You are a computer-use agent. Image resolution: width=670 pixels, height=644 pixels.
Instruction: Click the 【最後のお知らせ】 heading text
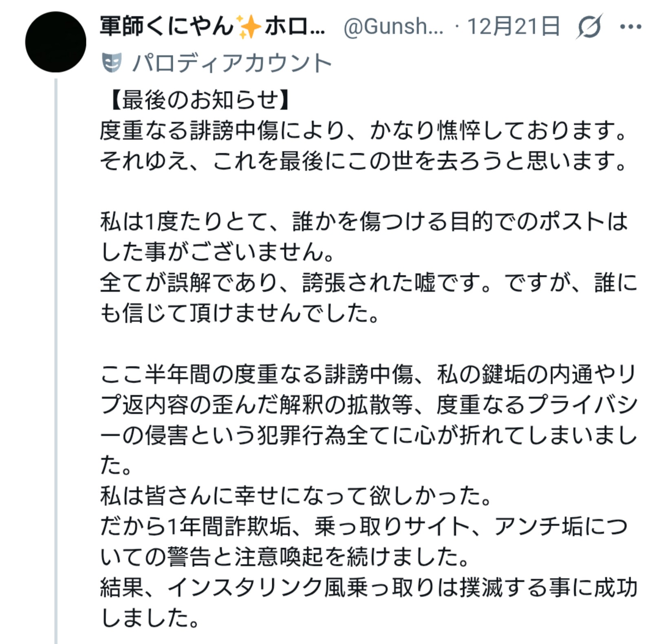(200, 100)
